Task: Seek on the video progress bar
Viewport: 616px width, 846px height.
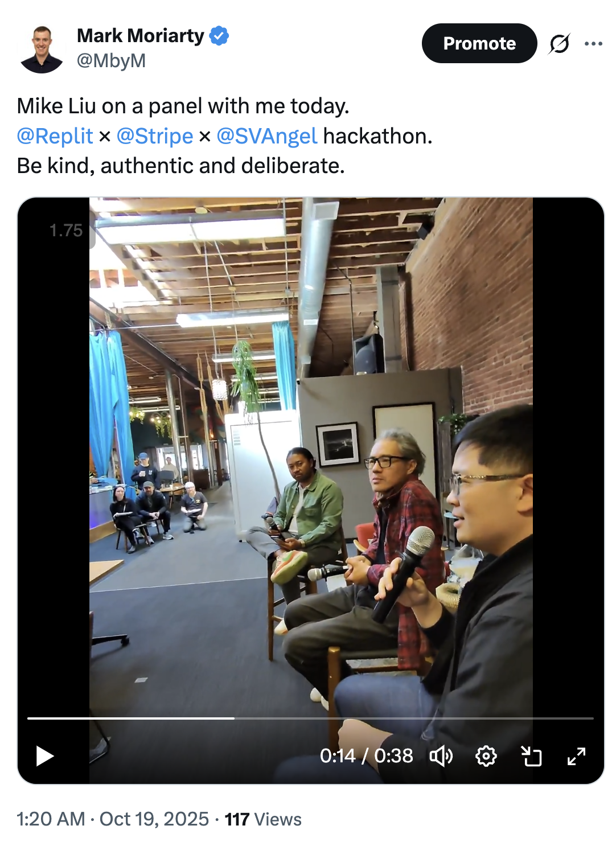Action: point(310,718)
